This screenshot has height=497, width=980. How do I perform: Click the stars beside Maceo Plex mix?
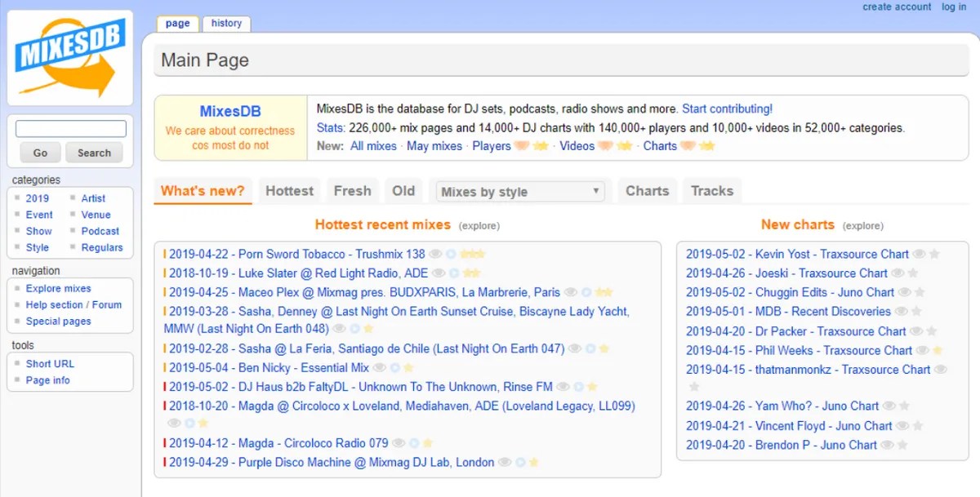604,292
